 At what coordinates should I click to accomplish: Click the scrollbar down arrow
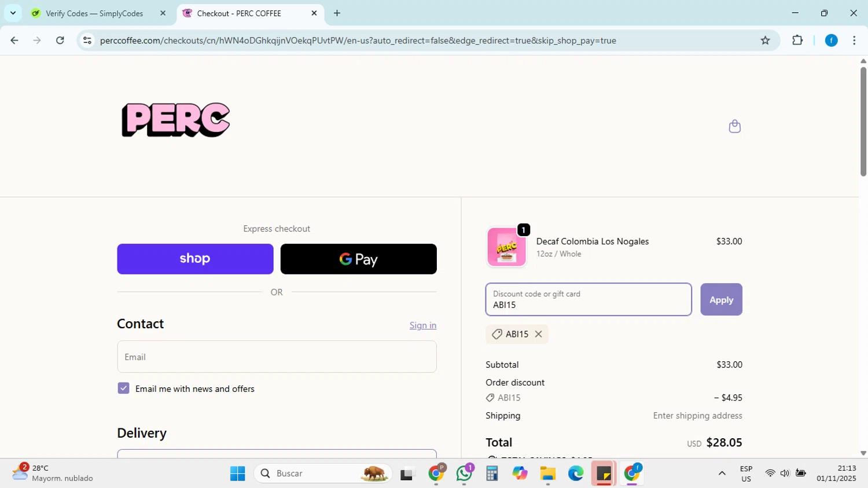point(863,453)
